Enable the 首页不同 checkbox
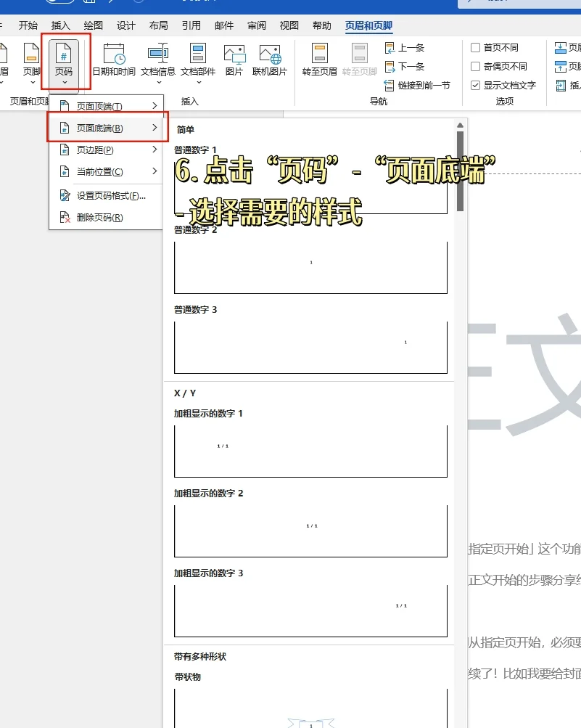The height and width of the screenshot is (728, 581). pos(476,47)
